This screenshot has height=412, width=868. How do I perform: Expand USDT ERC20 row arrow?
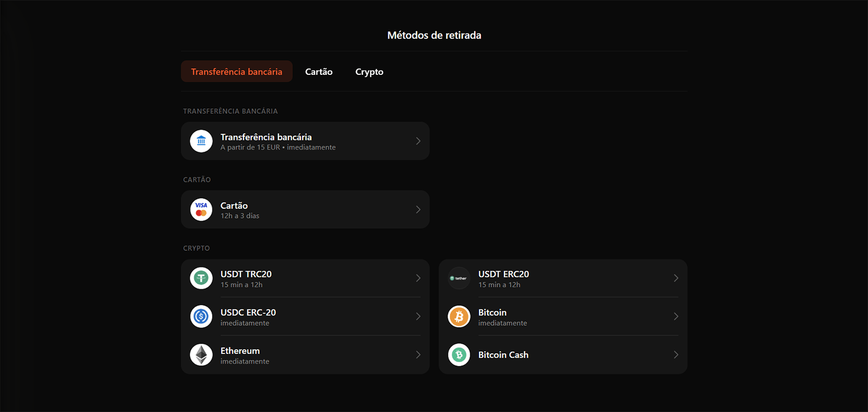click(676, 278)
